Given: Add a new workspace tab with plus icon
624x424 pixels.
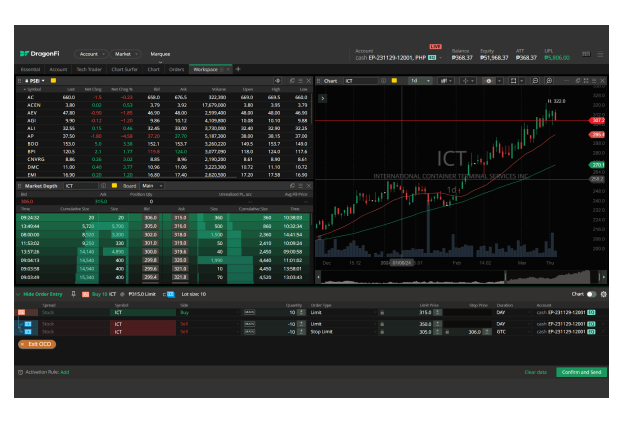Looking at the screenshot, I should click(x=238, y=69).
